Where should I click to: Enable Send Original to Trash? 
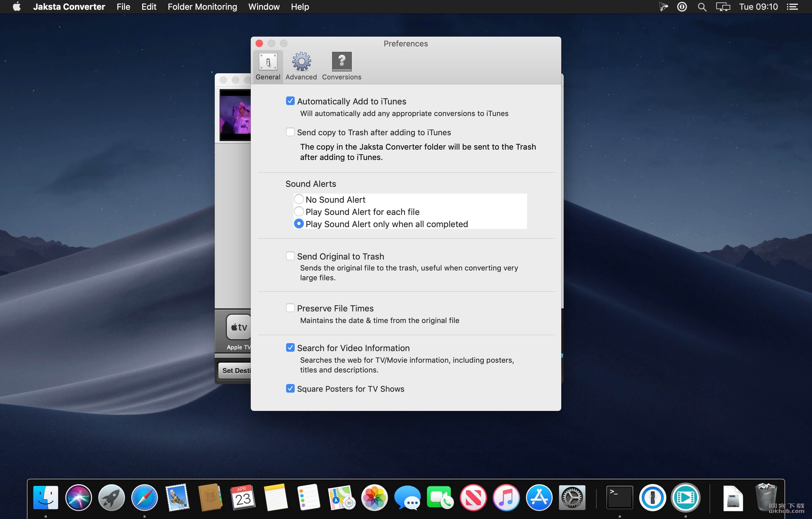[290, 256]
